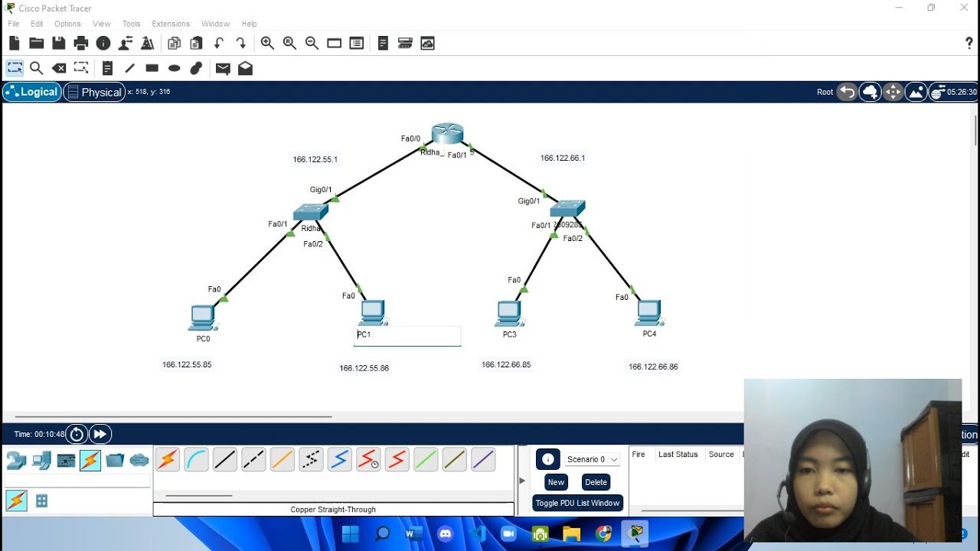The width and height of the screenshot is (980, 551).
Task: Click the PC0 computer icon
Action: (203, 317)
